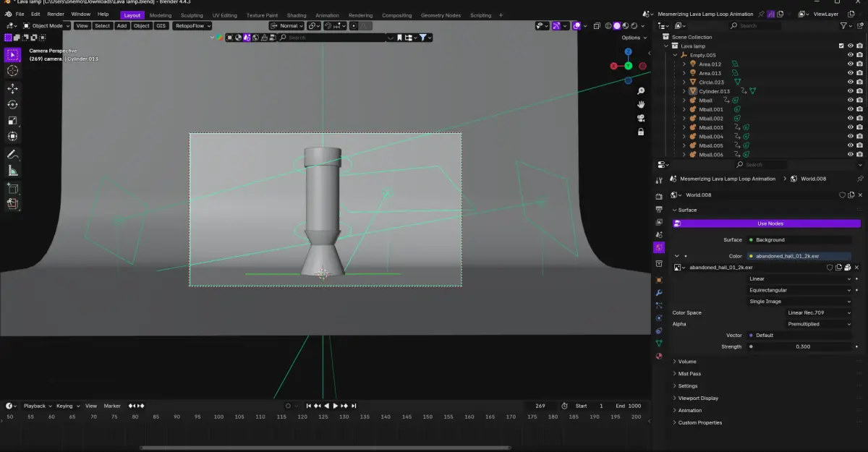Click the Color abandoned_hall_01_2k.exr field

tap(800, 256)
